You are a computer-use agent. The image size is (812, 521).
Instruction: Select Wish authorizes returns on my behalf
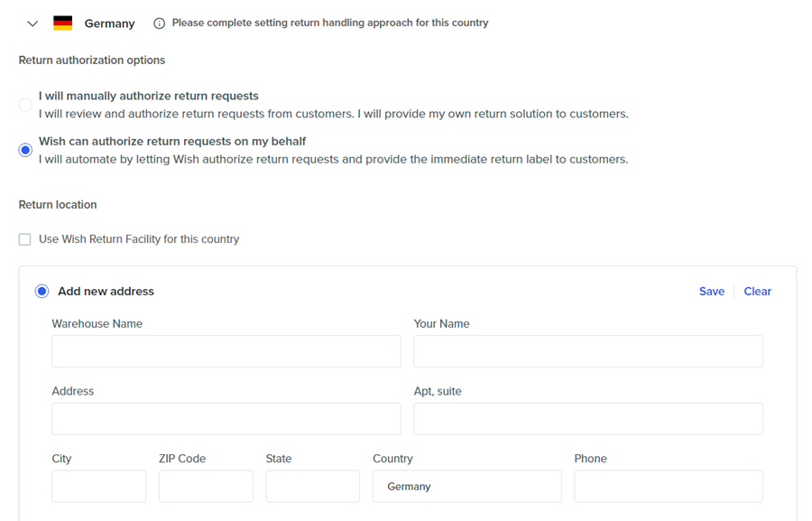(x=25, y=150)
